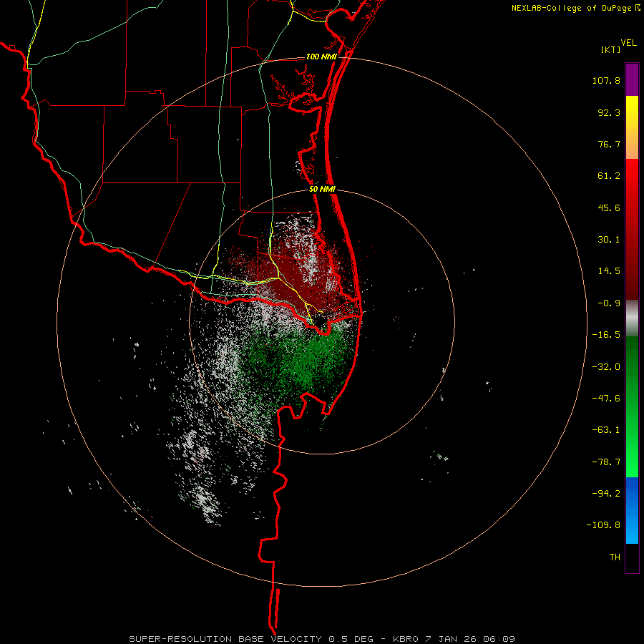Click the 30.1 legend value
This screenshot has height=644, width=644.
pos(609,240)
